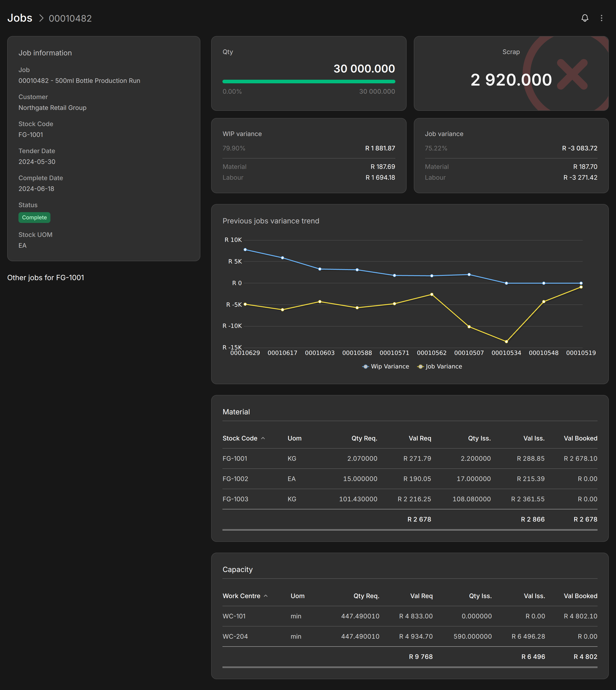The height and width of the screenshot is (690, 616).
Task: Click Val Iss. header in Capacity table
Action: coord(534,596)
